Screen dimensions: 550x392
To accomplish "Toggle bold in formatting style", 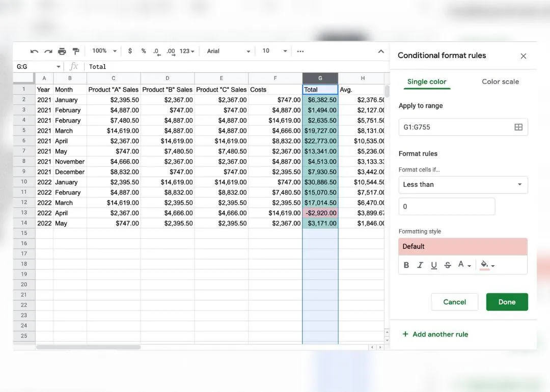I will point(406,265).
